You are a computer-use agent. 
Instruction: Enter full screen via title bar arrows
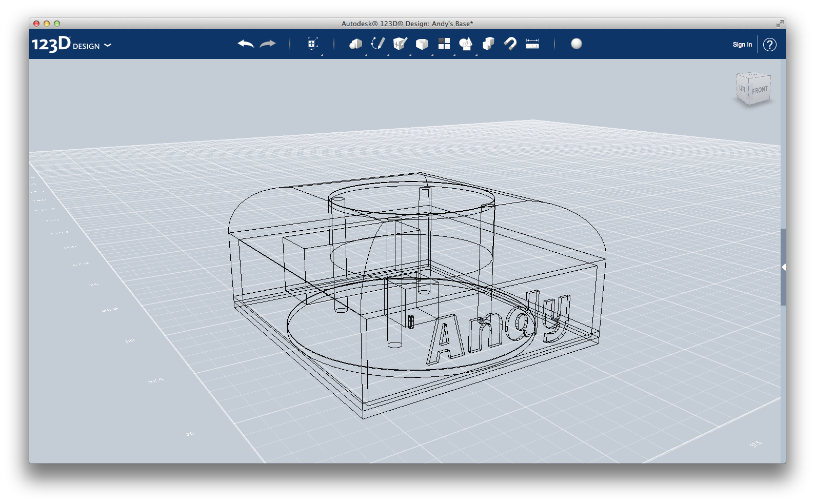[780, 24]
